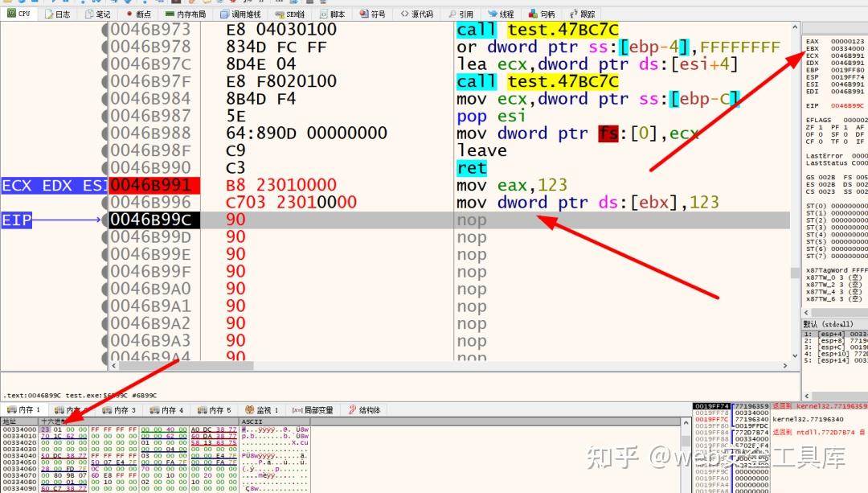Viewport: 868px width, 493px height.
Task: Toggle the SF flag value
Action: [845, 134]
